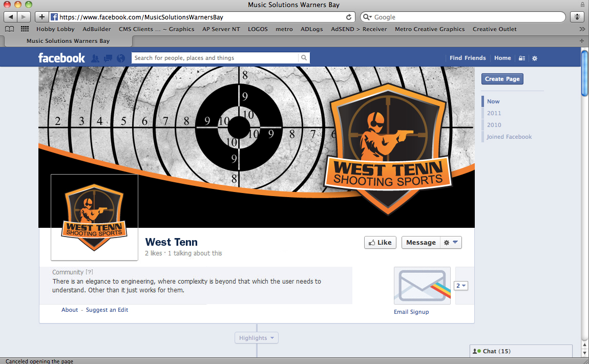The height and width of the screenshot is (364, 589).
Task: Click the Facebook search magnifier button
Action: (x=304, y=58)
